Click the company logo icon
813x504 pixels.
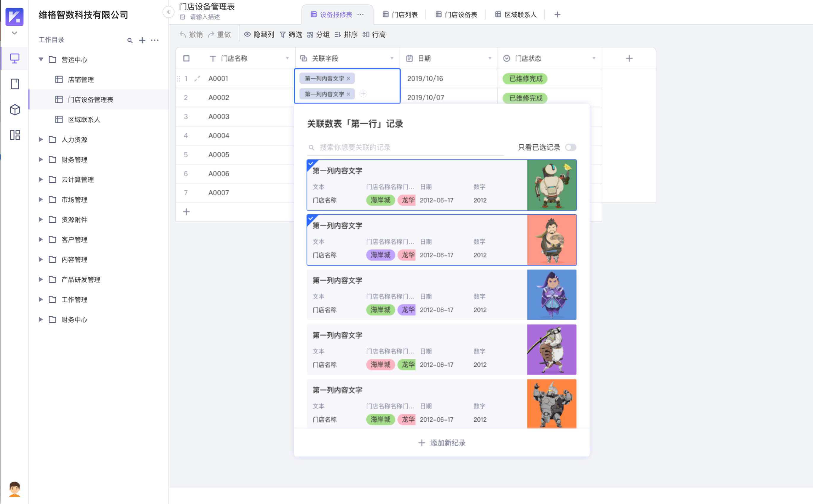point(14,16)
